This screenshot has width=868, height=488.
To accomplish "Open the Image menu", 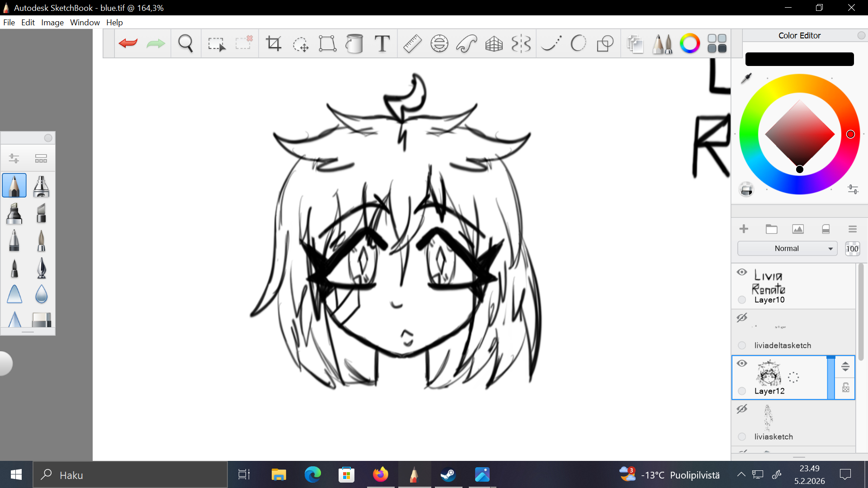I will click(x=52, y=23).
